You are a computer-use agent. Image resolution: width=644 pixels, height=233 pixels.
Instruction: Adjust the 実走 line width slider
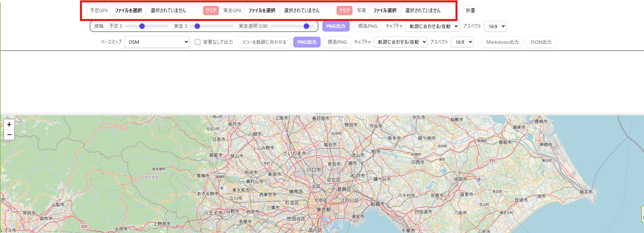[x=212, y=26]
